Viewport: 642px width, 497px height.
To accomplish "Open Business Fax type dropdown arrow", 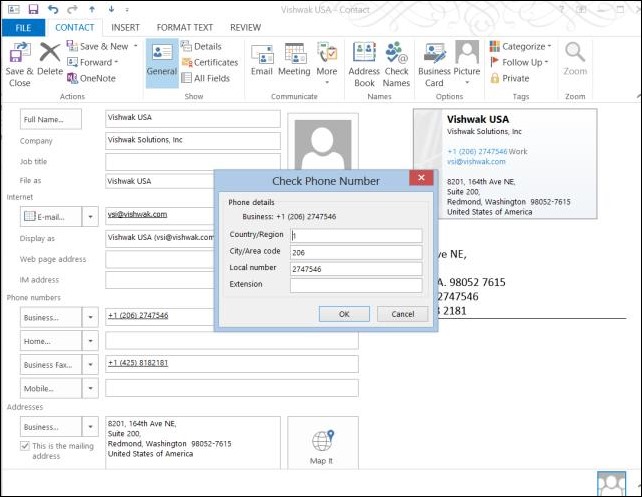I will coord(90,365).
